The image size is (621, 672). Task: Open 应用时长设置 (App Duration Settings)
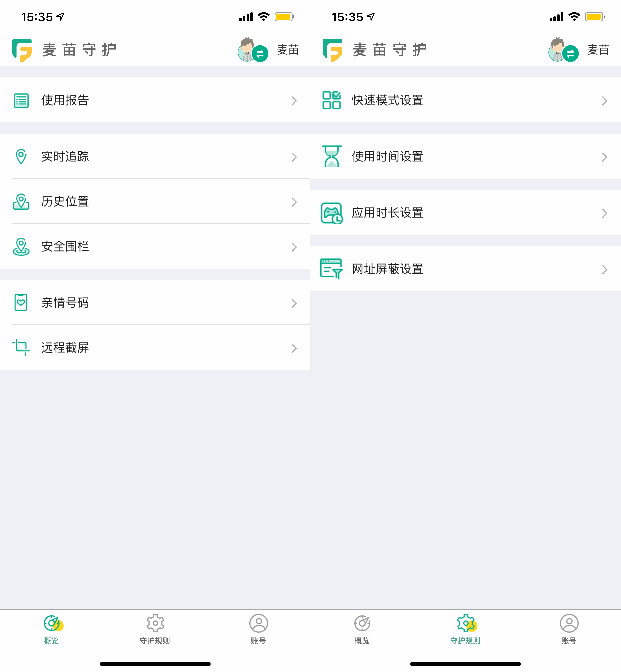click(465, 212)
